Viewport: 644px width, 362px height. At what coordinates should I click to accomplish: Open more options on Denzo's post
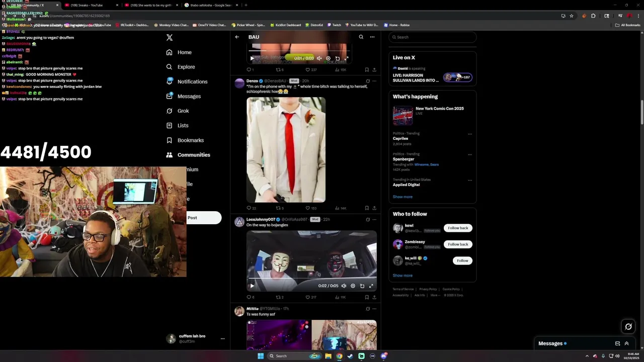[x=374, y=81]
